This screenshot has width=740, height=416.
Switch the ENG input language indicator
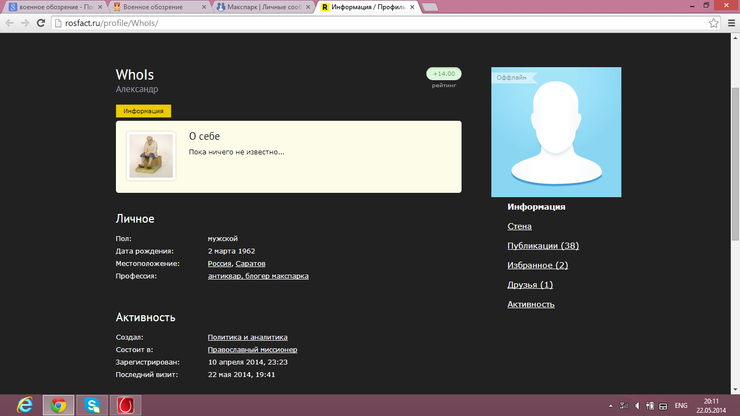681,406
